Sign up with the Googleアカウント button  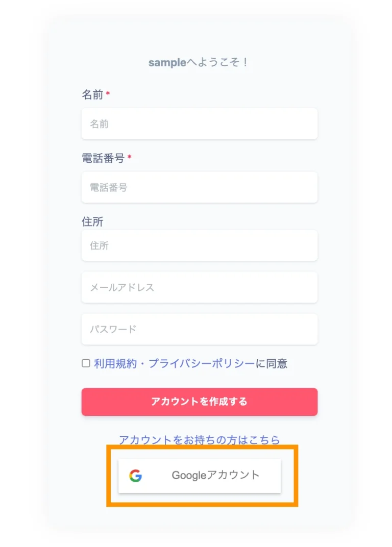200,476
